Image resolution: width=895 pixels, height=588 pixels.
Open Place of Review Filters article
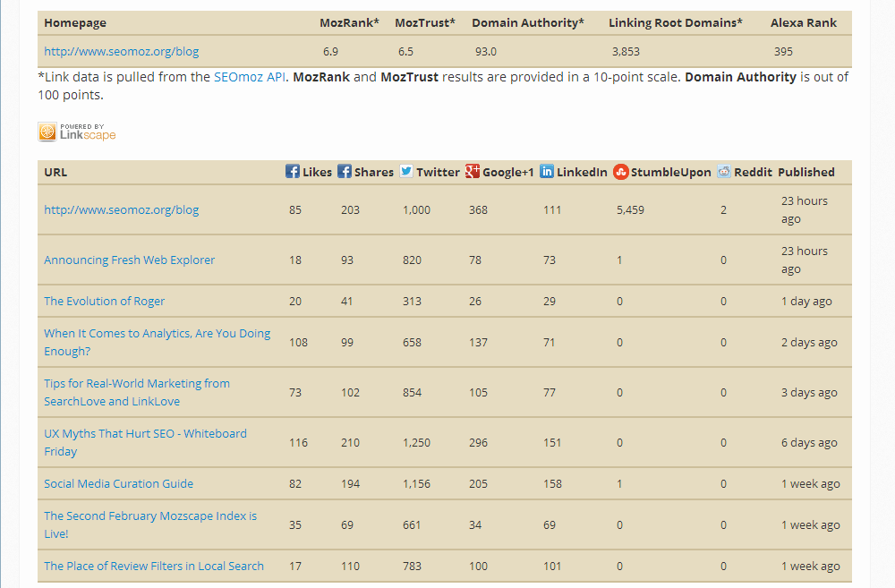pos(154,566)
